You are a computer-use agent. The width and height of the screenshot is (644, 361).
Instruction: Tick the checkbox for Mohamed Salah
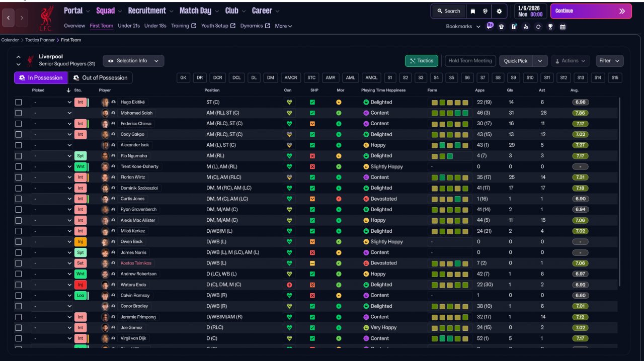(19, 113)
